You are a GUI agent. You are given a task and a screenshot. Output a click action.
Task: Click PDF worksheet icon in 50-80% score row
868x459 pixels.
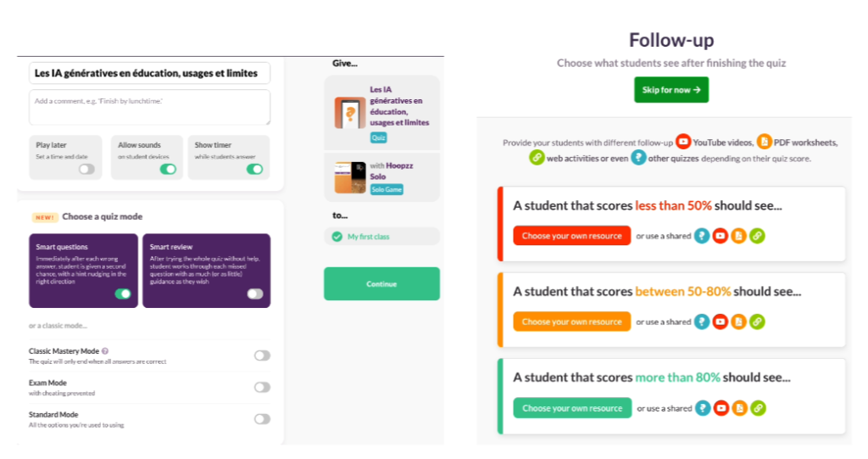coord(739,322)
